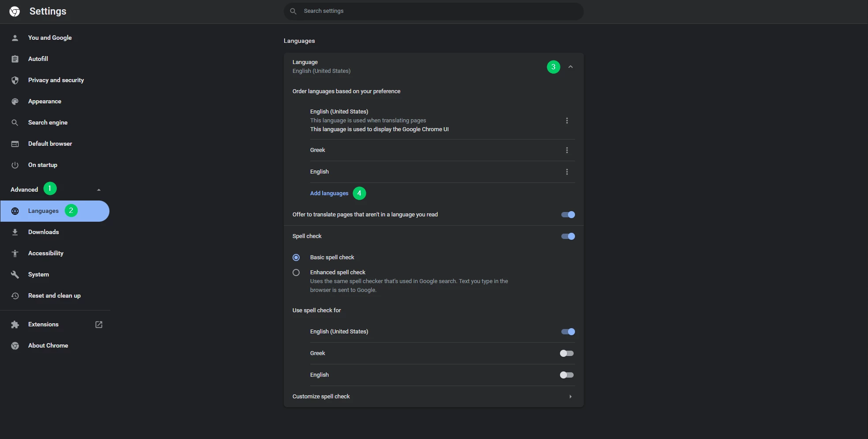
Task: Click the Languages globe icon
Action: pos(15,211)
